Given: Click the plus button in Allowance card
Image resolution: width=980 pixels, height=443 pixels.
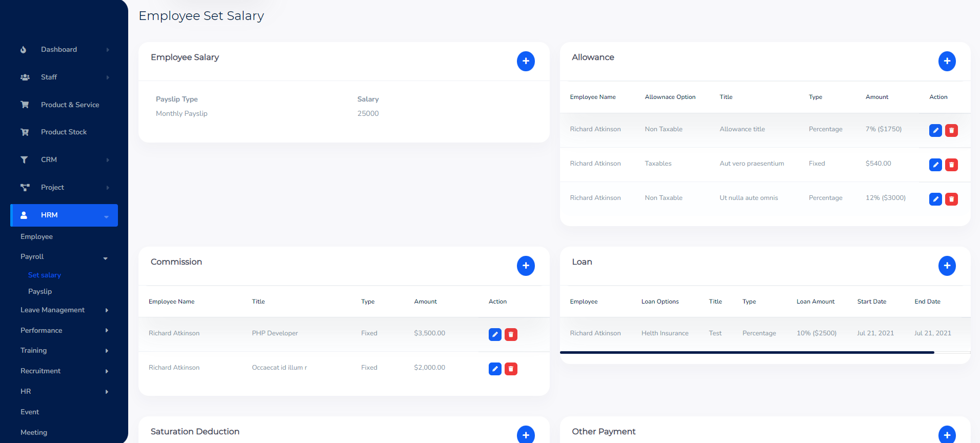Looking at the screenshot, I should 947,61.
